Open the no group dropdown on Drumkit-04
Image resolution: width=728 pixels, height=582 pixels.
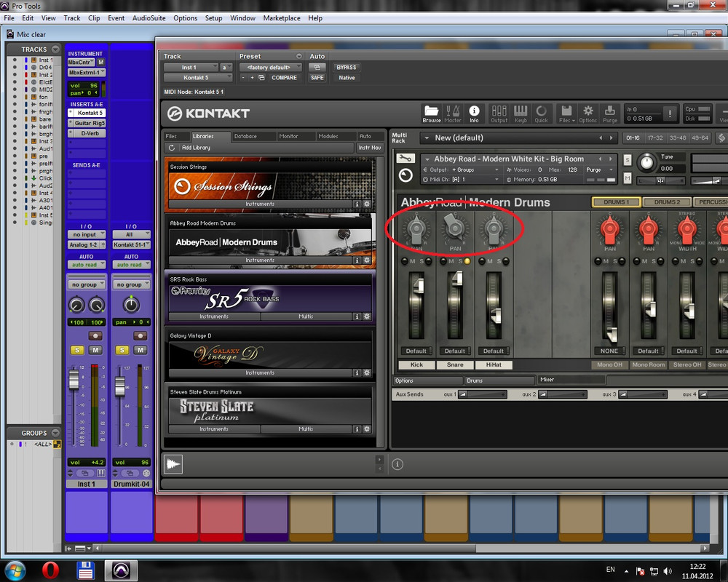tap(131, 284)
